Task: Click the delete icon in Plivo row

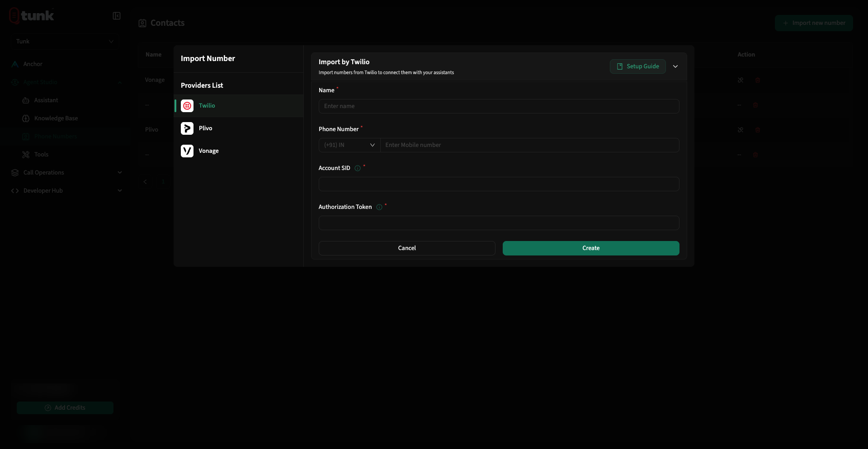Action: pos(758,130)
